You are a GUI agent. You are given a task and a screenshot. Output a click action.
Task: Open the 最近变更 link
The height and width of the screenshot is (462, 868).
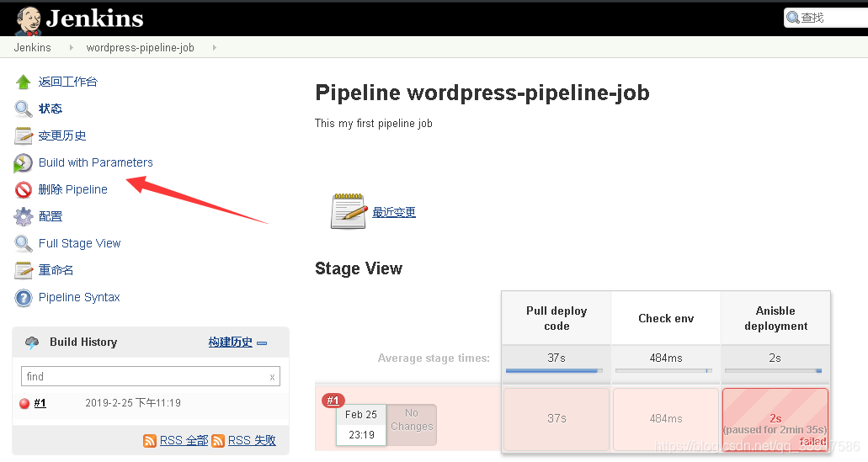click(394, 212)
